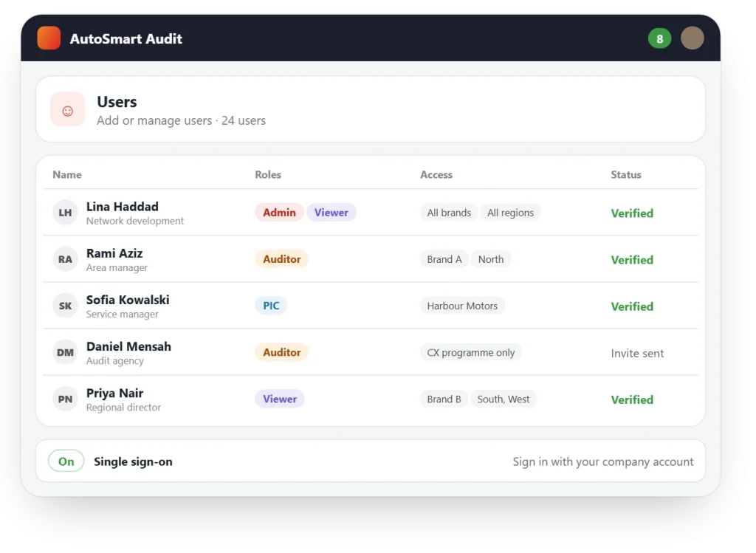Image resolution: width=756 pixels, height=553 pixels.
Task: Click the Audit agency subtitle
Action: click(114, 361)
